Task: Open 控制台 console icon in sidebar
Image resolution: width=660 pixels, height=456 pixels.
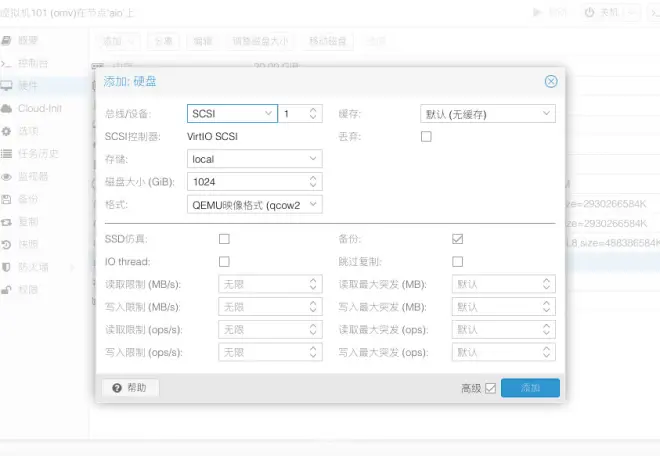Action: tap(6, 64)
